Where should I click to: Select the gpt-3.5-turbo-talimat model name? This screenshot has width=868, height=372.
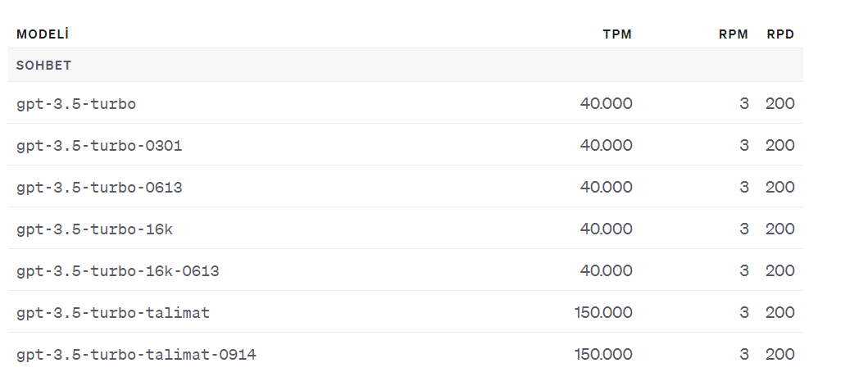click(113, 313)
